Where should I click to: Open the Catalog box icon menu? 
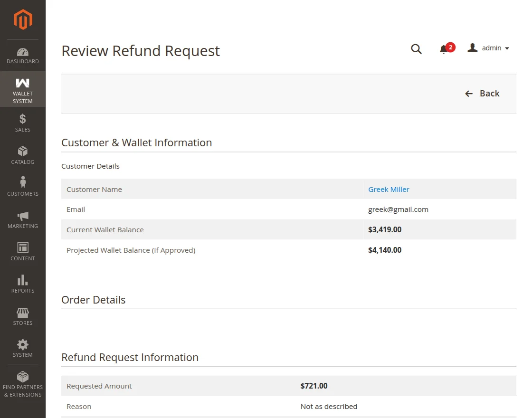(23, 151)
